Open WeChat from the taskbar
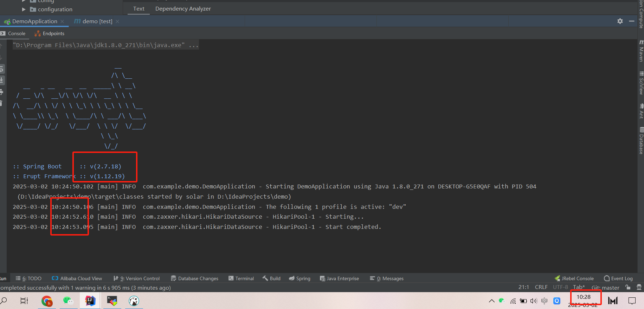Screen dimensions: 644x309 click(69, 301)
